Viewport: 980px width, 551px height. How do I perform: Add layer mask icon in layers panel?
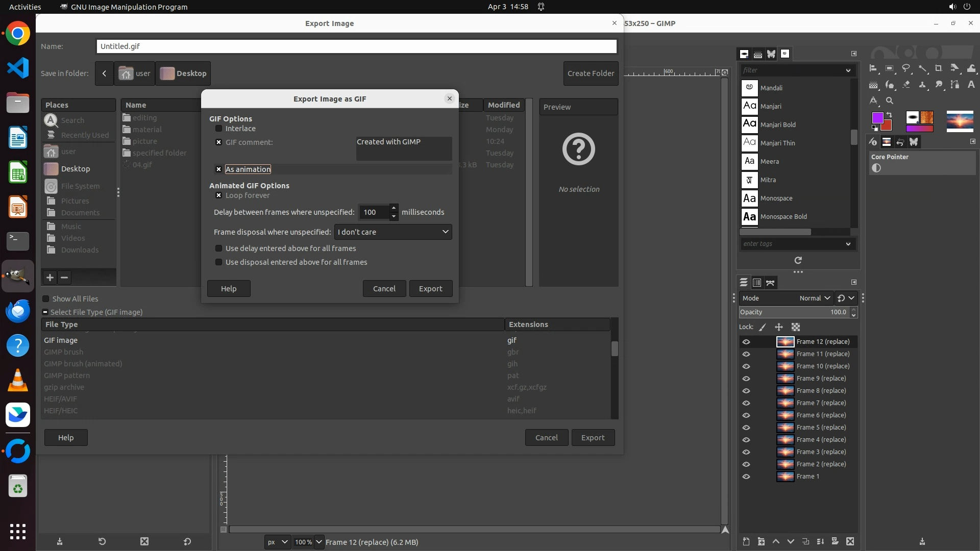[835, 541]
